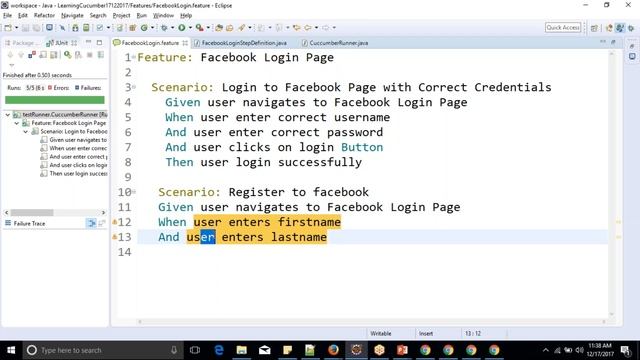Click 'Button' keyword on line 7
The height and width of the screenshot is (360, 640).
[x=362, y=147]
